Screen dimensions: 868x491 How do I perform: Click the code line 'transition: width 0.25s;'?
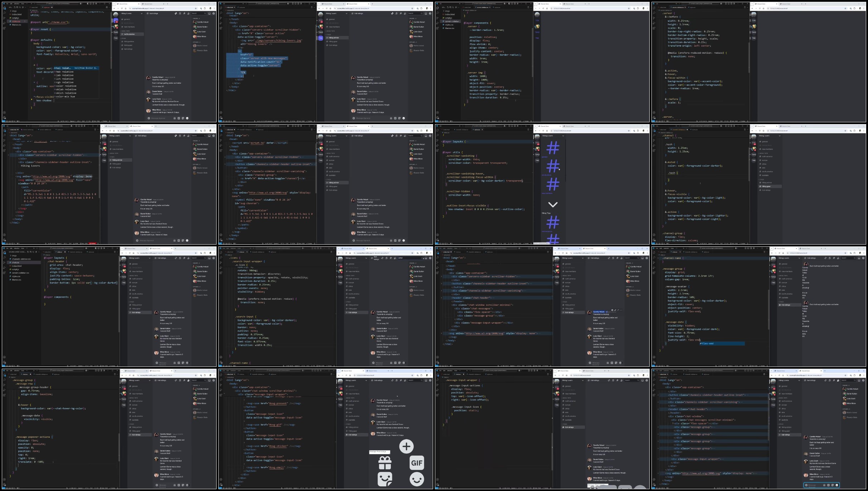pyautogui.click(x=255, y=345)
